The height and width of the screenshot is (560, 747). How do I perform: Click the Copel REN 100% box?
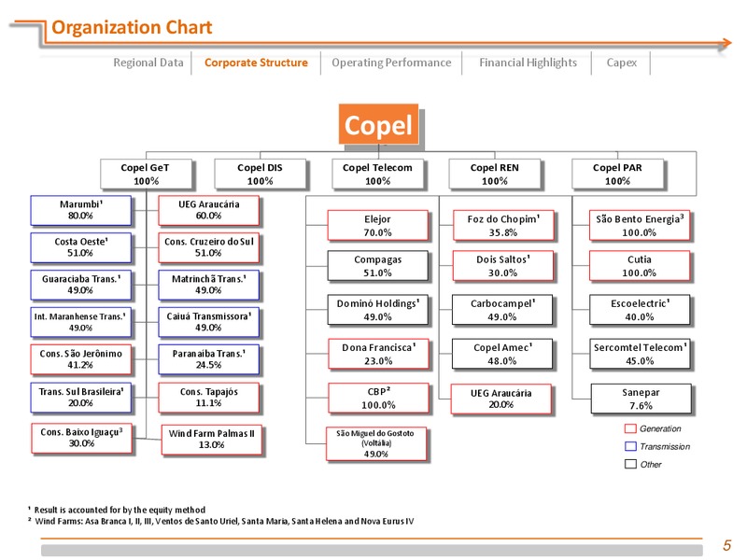click(495, 174)
